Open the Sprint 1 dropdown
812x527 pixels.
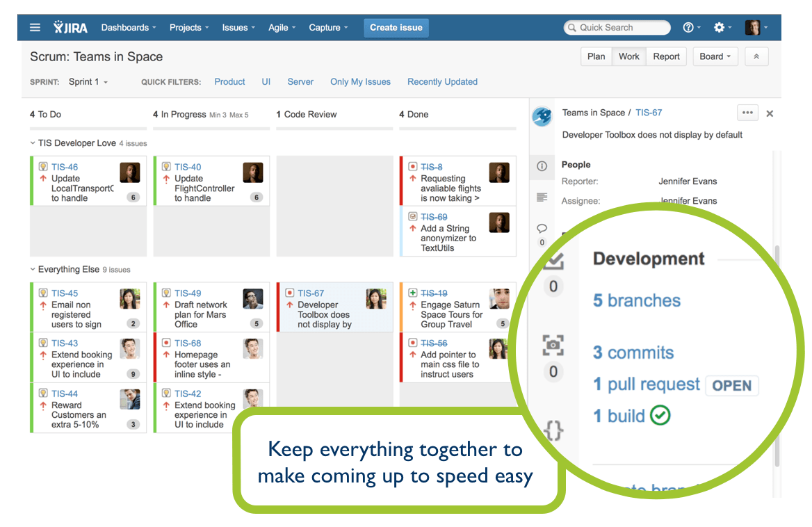88,81
